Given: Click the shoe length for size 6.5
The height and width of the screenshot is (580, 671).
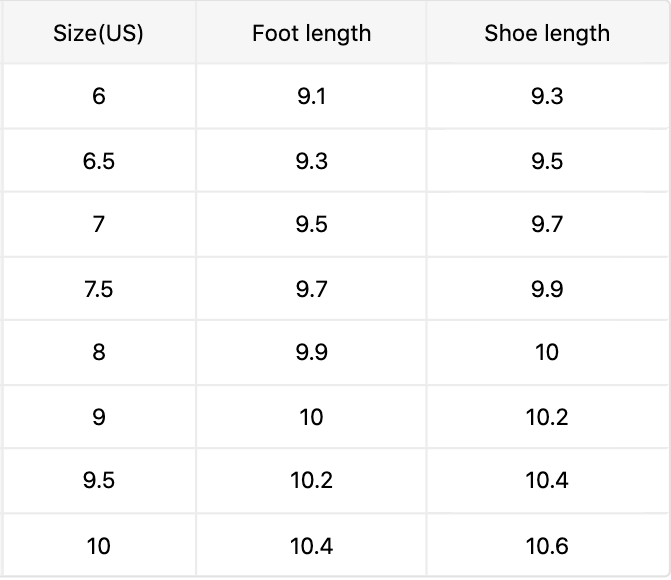Looking at the screenshot, I should tap(547, 161).
